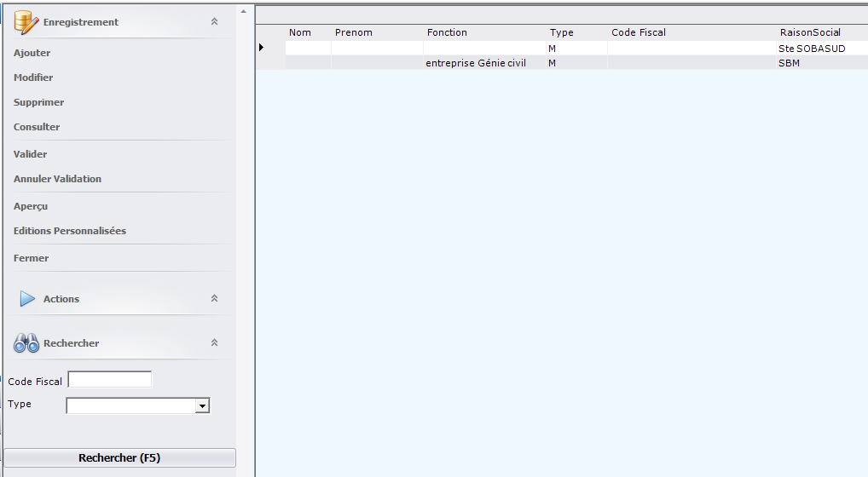Click the Actions section title

pyautogui.click(x=61, y=299)
